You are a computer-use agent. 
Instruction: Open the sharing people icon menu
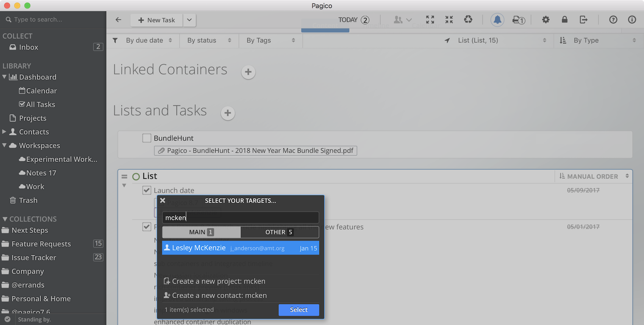pos(403,20)
